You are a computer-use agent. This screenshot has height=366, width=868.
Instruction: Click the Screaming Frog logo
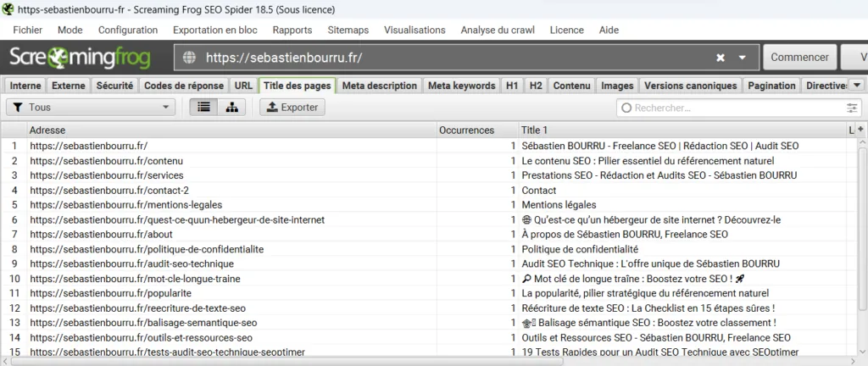(x=80, y=58)
